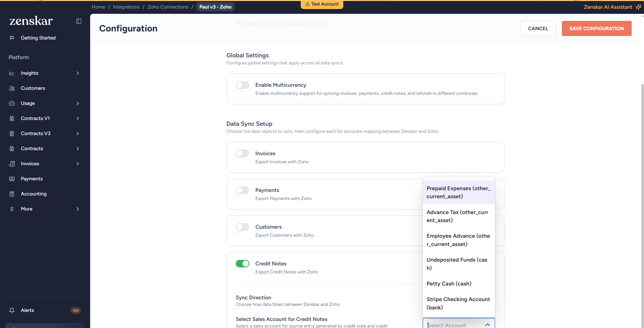Viewport: 644px width, 328px height.
Task: Click the Usage gauge icon
Action: [x=12, y=103]
